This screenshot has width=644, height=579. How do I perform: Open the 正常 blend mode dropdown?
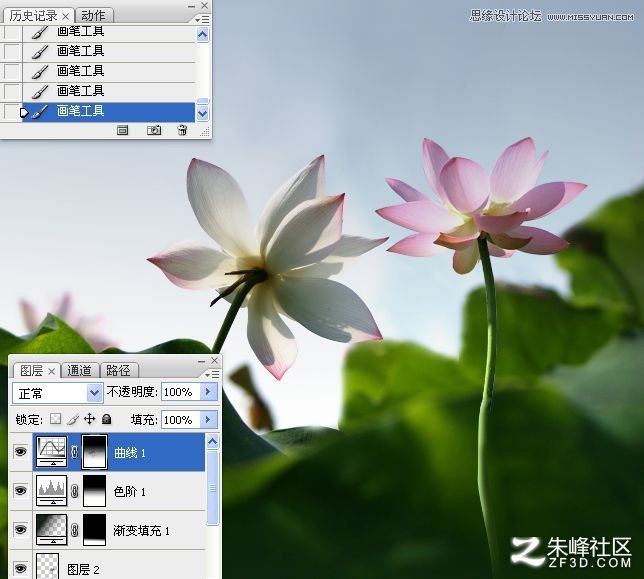point(95,393)
